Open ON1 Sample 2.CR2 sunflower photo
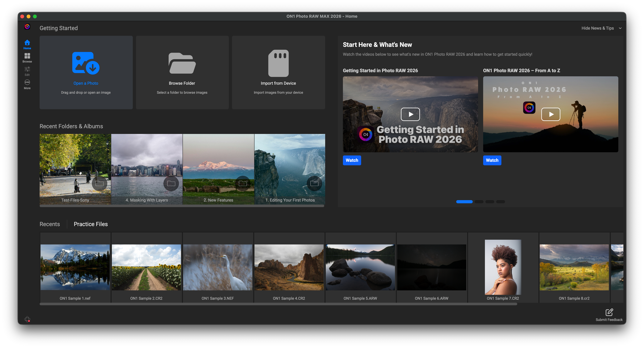Image resolution: width=644 pixels, height=348 pixels. (146, 267)
